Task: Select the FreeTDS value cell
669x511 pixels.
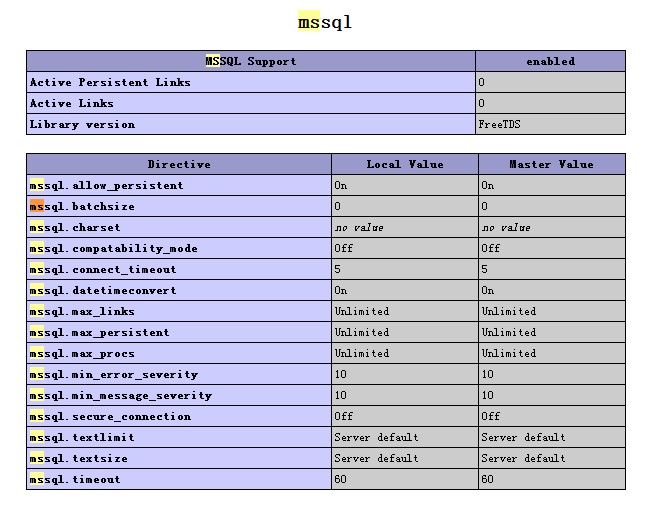Action: point(550,124)
